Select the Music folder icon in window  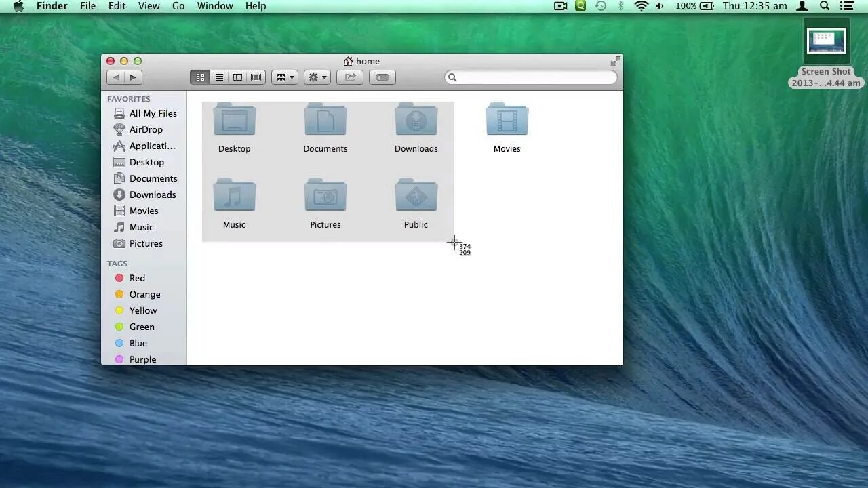(x=235, y=195)
